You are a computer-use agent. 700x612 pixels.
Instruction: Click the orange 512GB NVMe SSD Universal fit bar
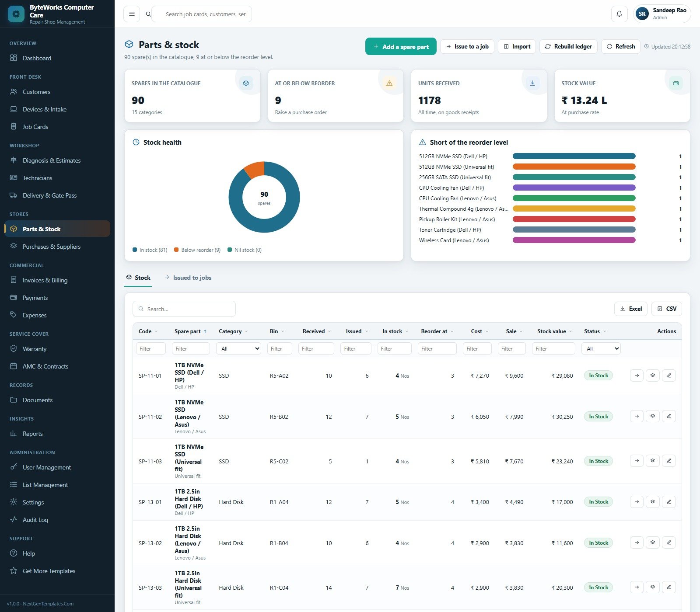574,167
